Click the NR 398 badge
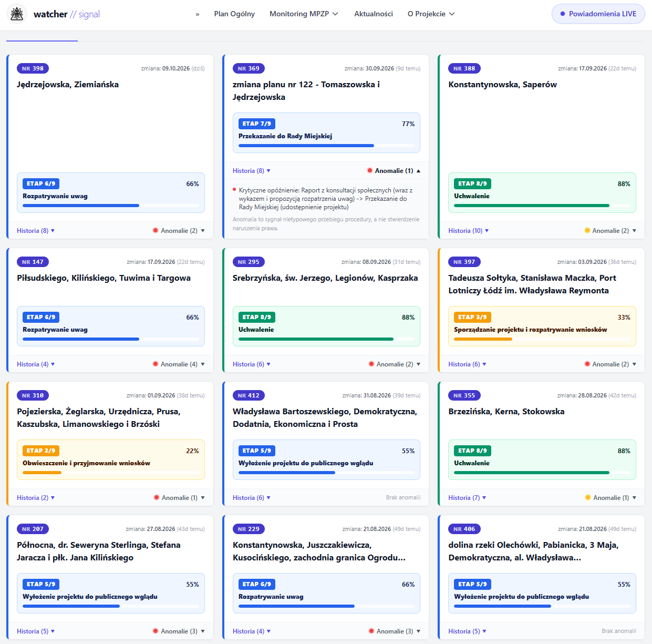Image resolution: width=652 pixels, height=644 pixels. click(x=33, y=68)
